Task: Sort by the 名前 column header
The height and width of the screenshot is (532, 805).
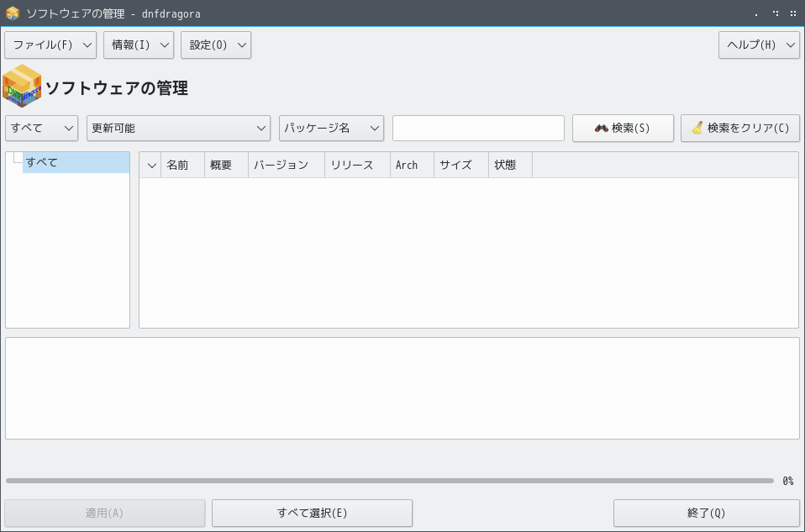Action: (183, 165)
